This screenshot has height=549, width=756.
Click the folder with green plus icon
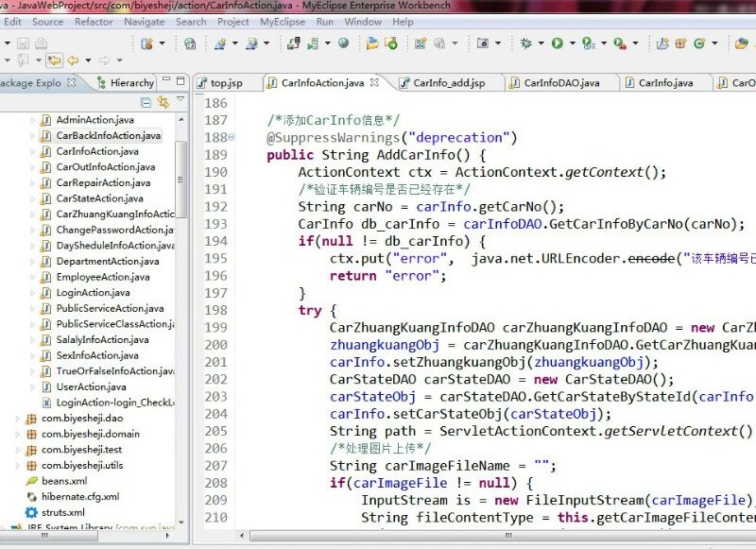pyautogui.click(x=391, y=43)
